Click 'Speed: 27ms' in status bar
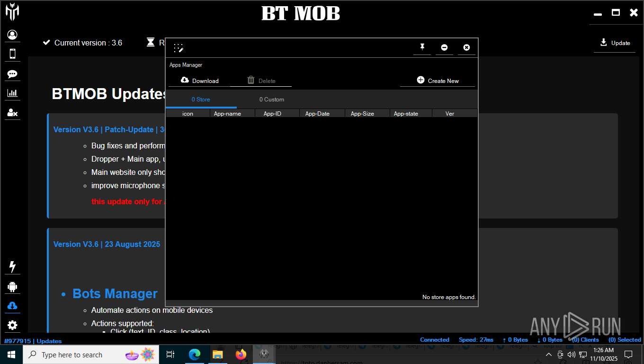The width and height of the screenshot is (644, 364). pos(476,340)
